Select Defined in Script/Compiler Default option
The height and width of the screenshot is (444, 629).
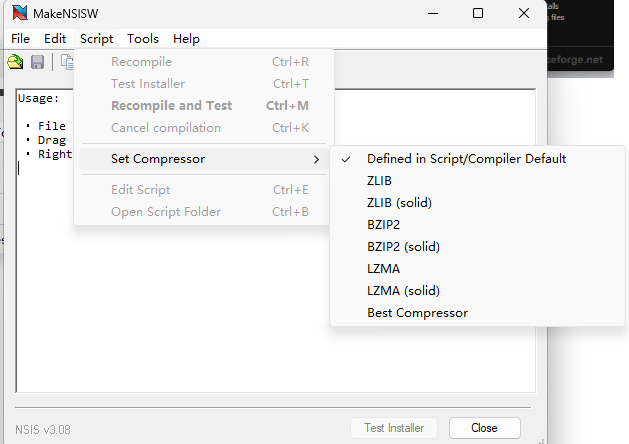pyautogui.click(x=477, y=159)
